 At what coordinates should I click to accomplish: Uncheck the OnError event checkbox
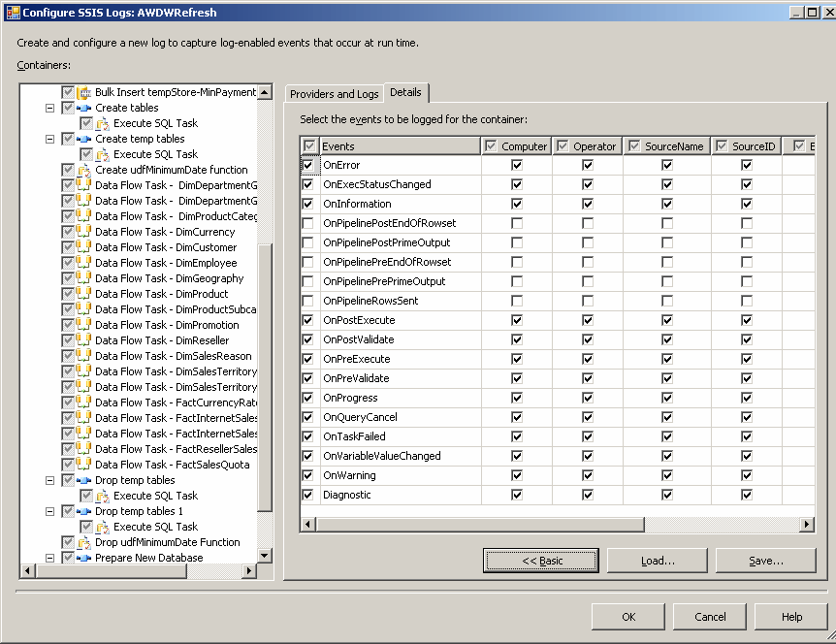308,165
